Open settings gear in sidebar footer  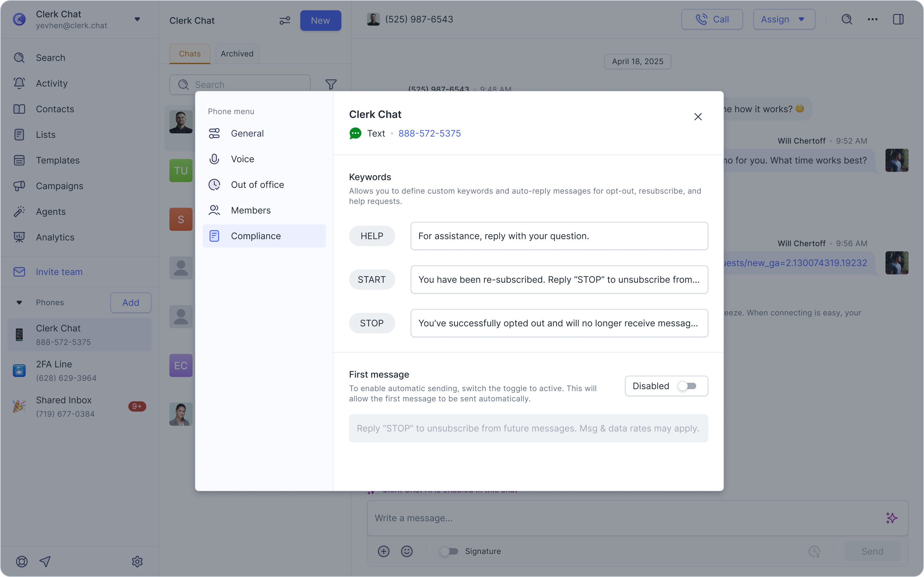click(137, 561)
